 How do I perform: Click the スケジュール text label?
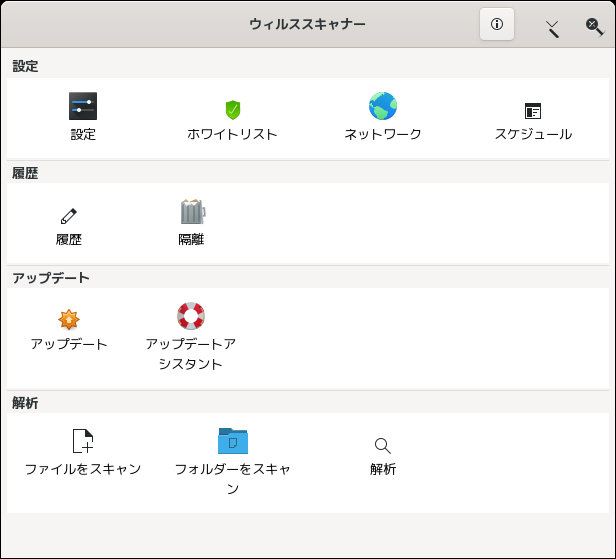pyautogui.click(x=533, y=134)
